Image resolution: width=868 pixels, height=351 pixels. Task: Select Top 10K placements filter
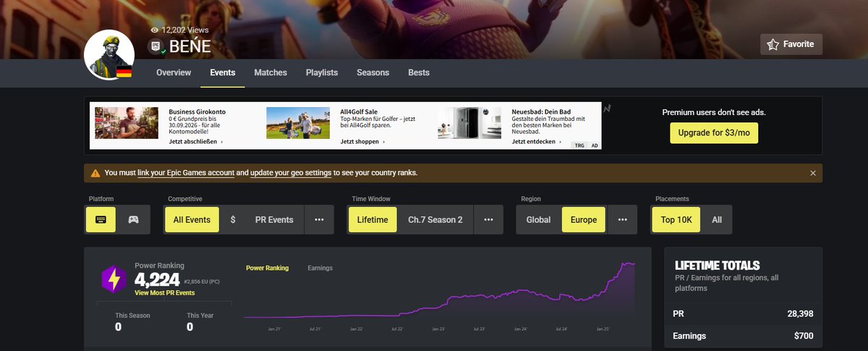tap(676, 220)
